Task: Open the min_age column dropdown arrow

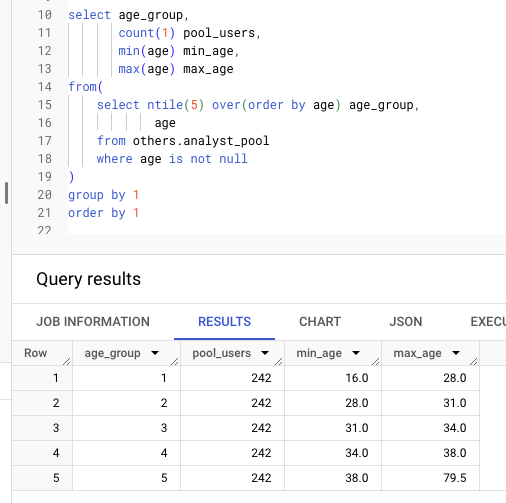Action: pyautogui.click(x=356, y=353)
